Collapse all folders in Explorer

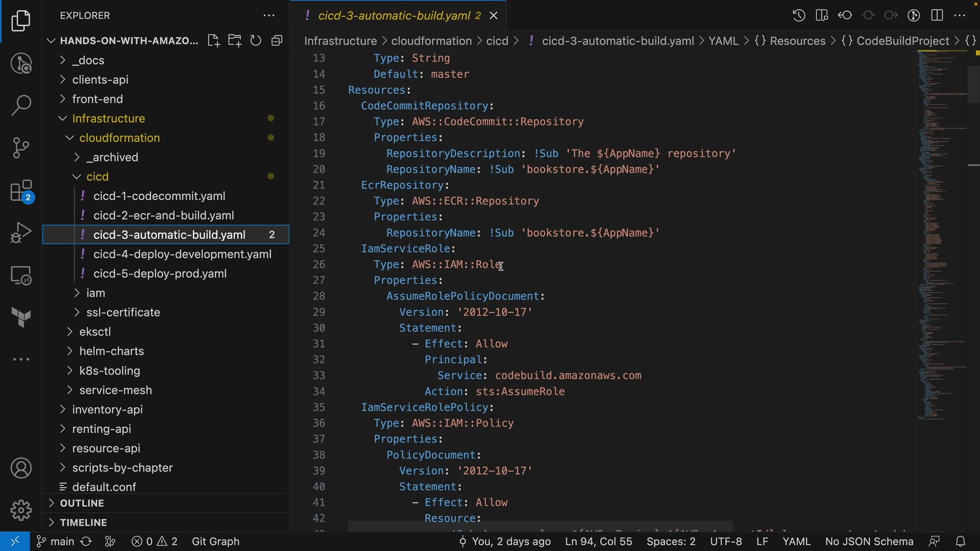(x=277, y=41)
